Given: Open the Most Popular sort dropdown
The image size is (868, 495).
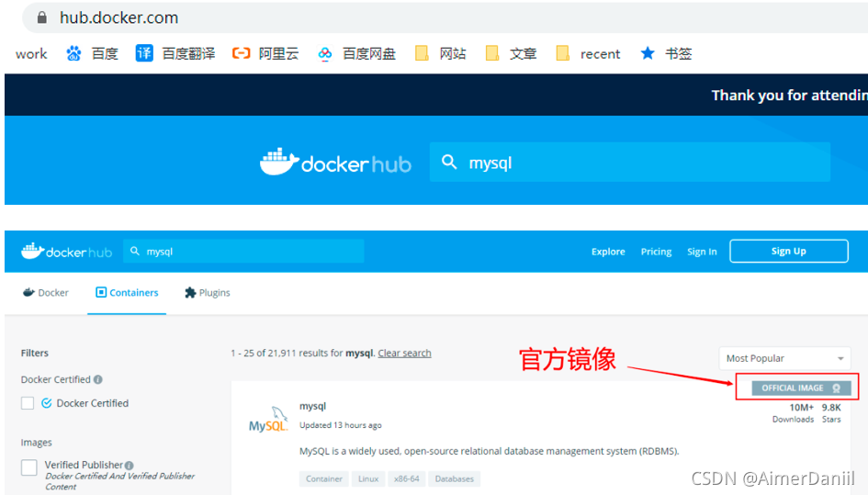Looking at the screenshot, I should (x=784, y=358).
